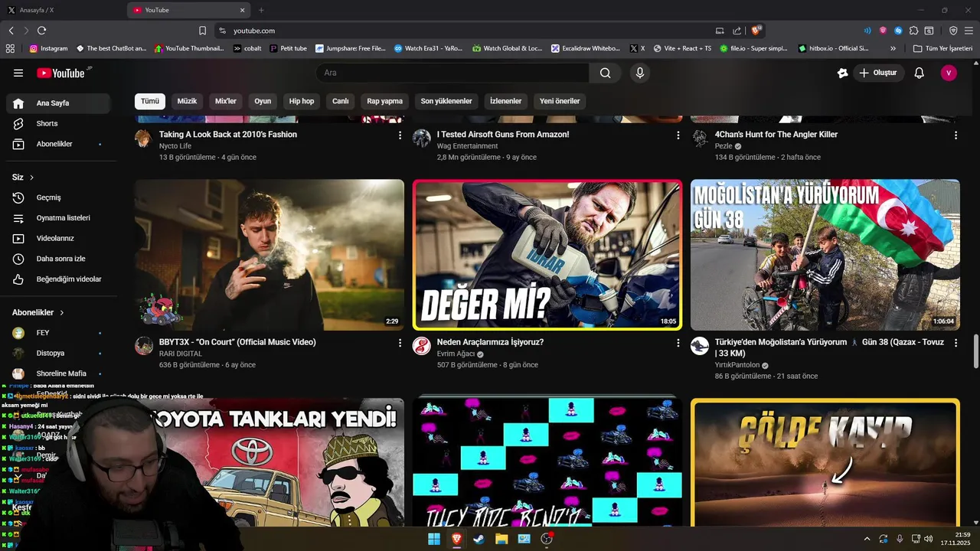The image size is (980, 551).
Task: Open Shorts in the sidebar
Action: [58, 123]
